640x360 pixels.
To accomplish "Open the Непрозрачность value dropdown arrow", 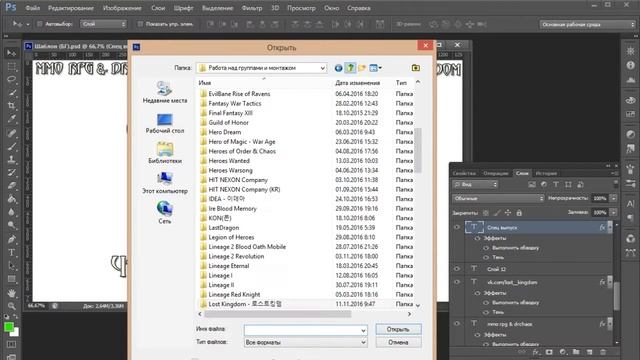I will [x=613, y=198].
